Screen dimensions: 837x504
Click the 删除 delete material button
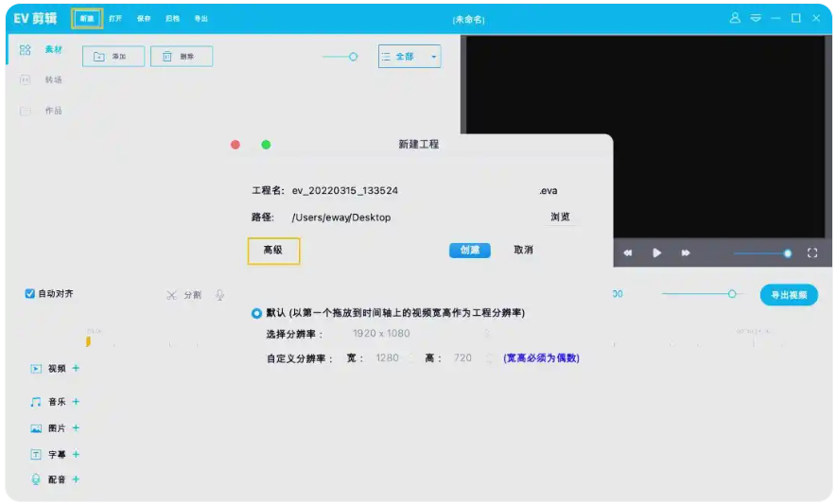tap(182, 56)
